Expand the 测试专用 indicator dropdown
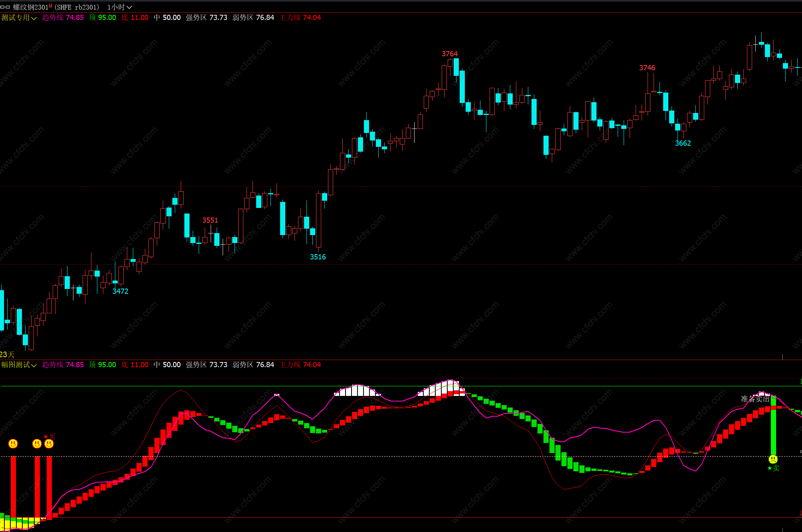The image size is (802, 532). tap(19, 18)
